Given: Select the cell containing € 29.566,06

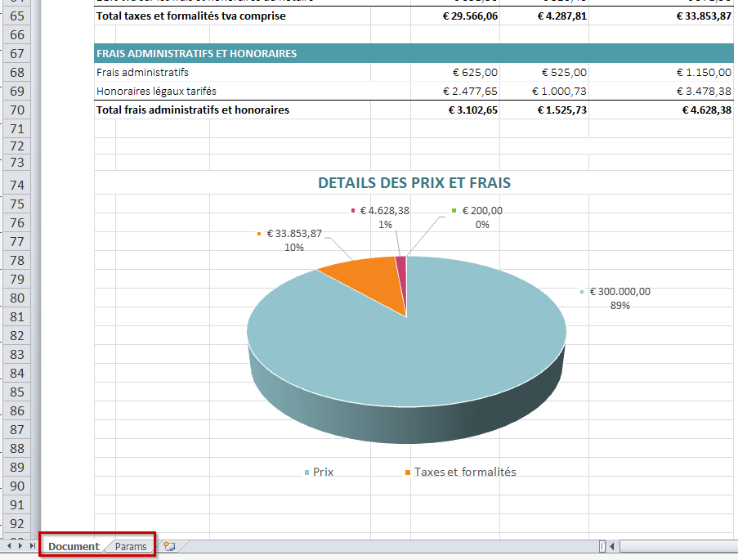Looking at the screenshot, I should coord(455,16).
